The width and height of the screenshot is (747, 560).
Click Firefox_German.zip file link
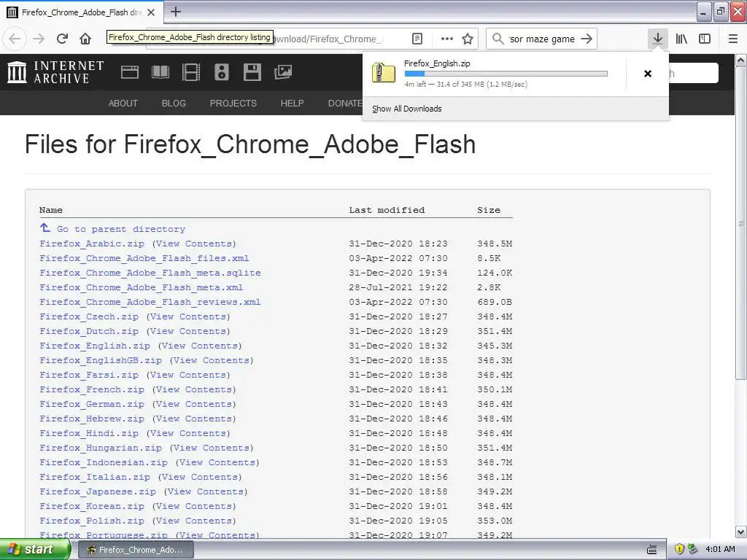[x=91, y=404]
